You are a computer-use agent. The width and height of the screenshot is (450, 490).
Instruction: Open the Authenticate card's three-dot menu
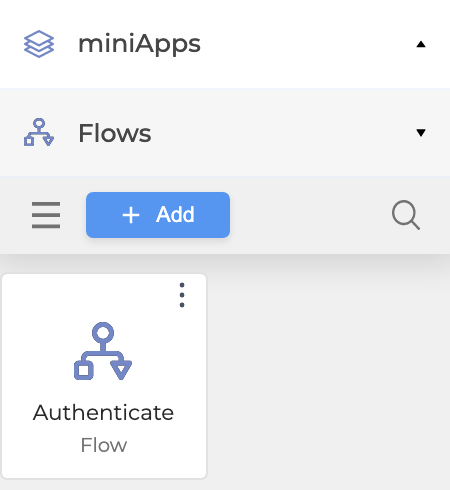pos(182,295)
